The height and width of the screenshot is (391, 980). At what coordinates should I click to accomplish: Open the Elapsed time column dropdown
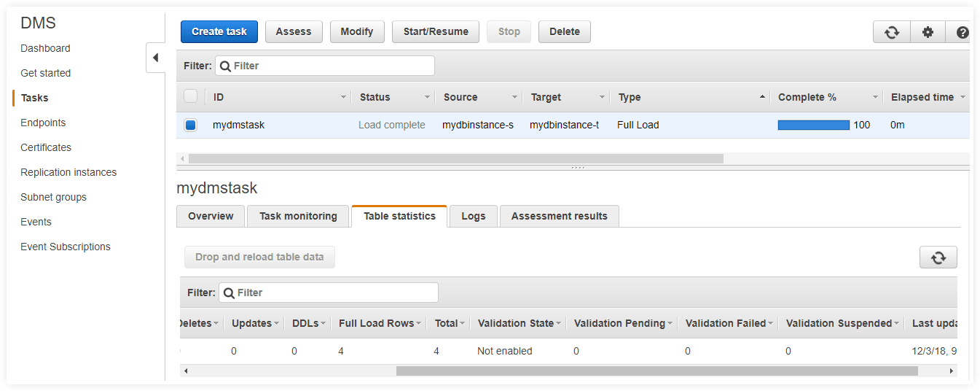coord(963,98)
